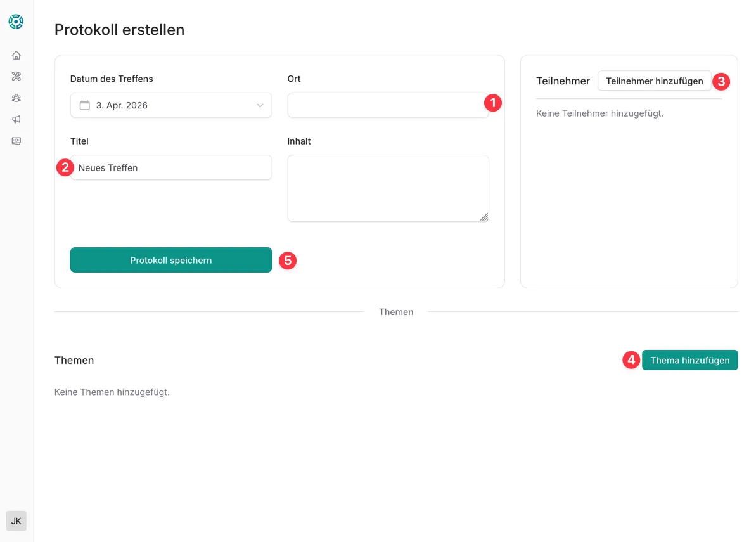Click the app logo in the sidebar

(16, 22)
